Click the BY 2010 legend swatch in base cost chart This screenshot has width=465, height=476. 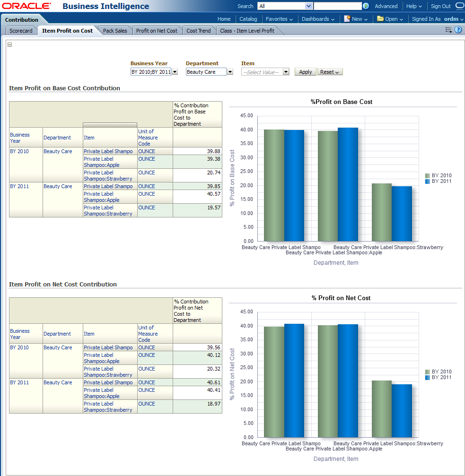click(x=428, y=175)
